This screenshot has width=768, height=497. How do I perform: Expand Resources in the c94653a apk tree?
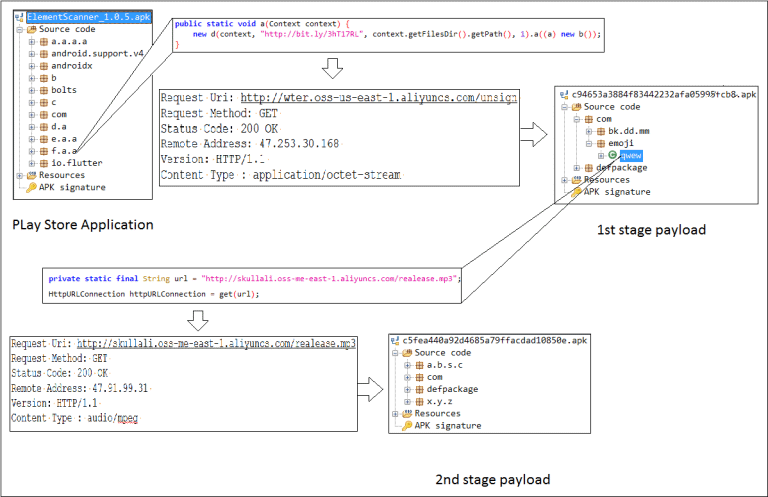(565, 180)
